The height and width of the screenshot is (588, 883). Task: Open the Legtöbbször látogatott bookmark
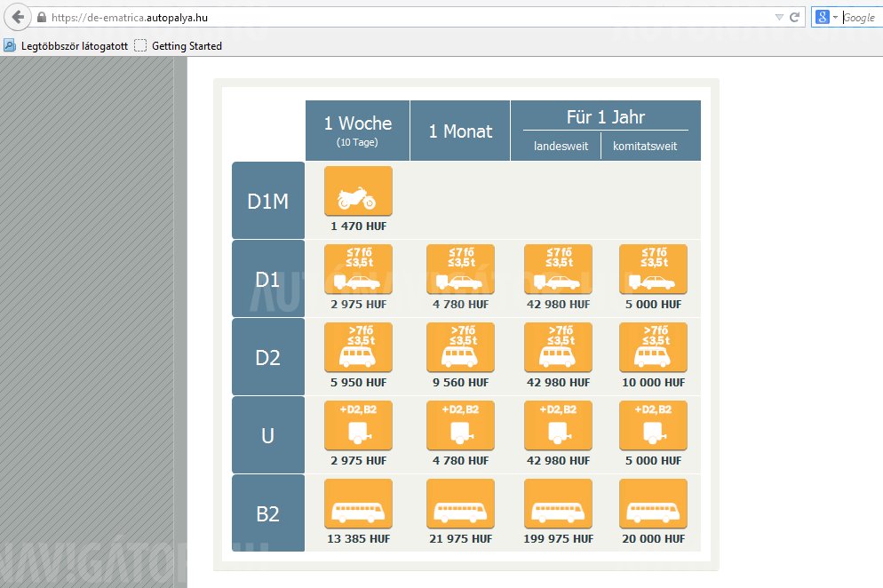tap(68, 45)
